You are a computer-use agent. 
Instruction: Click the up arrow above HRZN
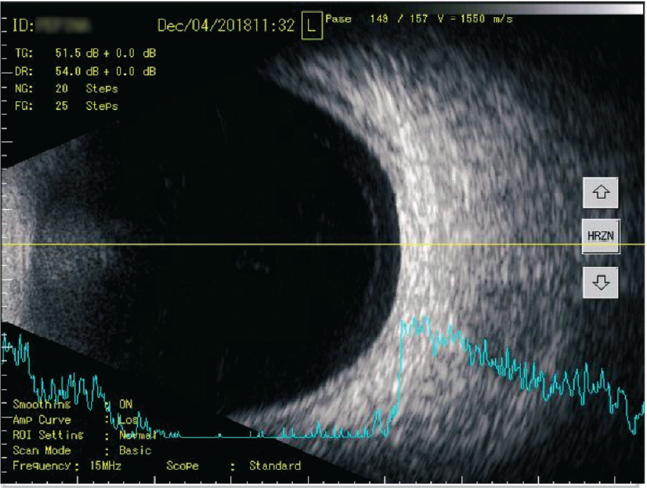[x=601, y=191]
